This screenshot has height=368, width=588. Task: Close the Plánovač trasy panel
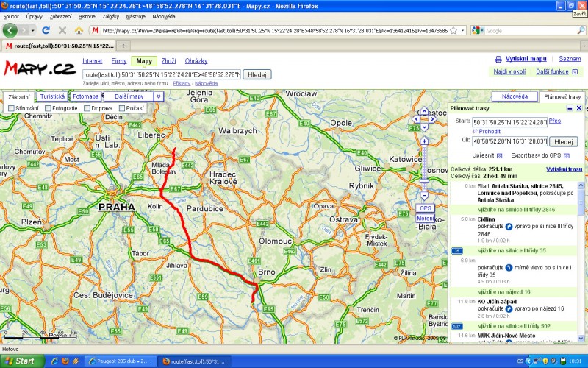(x=578, y=108)
